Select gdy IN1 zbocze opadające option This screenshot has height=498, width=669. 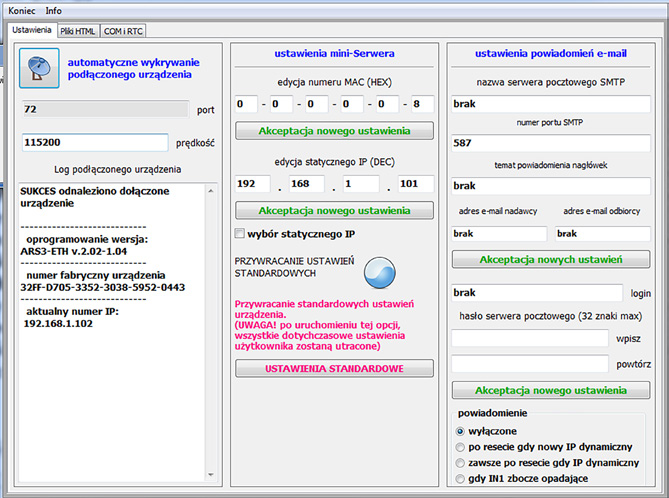point(460,479)
